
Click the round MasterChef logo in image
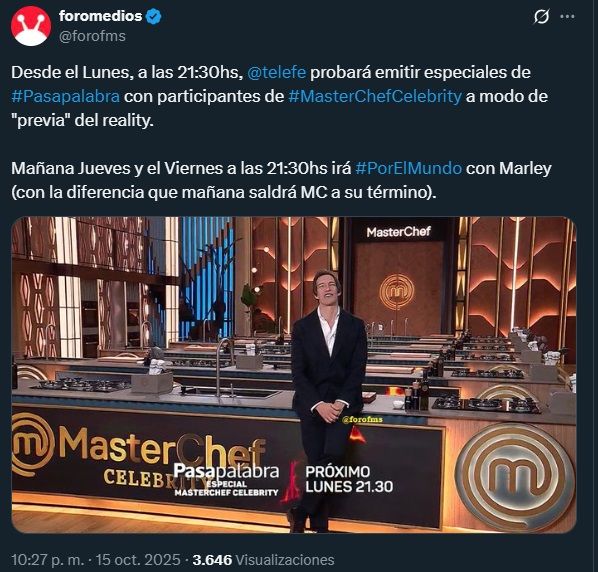click(x=516, y=479)
